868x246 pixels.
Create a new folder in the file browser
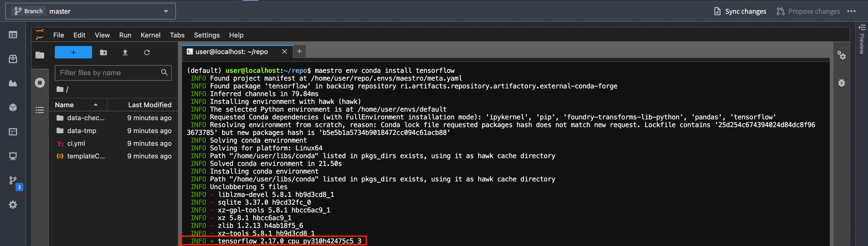click(x=103, y=52)
